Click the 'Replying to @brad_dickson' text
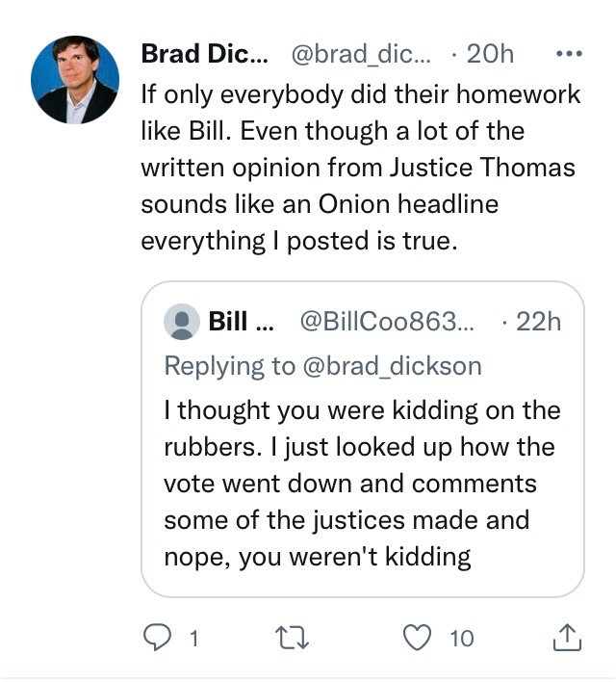This screenshot has width=616, height=682. pyautogui.click(x=322, y=366)
